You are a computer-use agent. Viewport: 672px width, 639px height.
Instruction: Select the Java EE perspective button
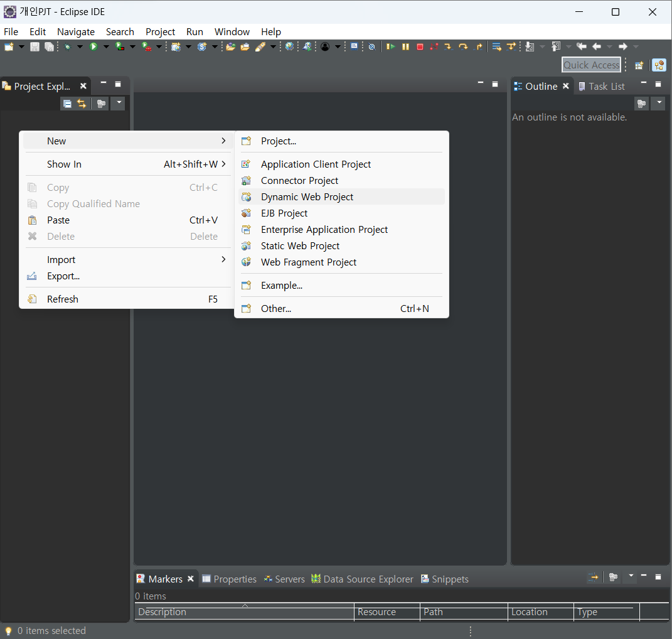659,65
